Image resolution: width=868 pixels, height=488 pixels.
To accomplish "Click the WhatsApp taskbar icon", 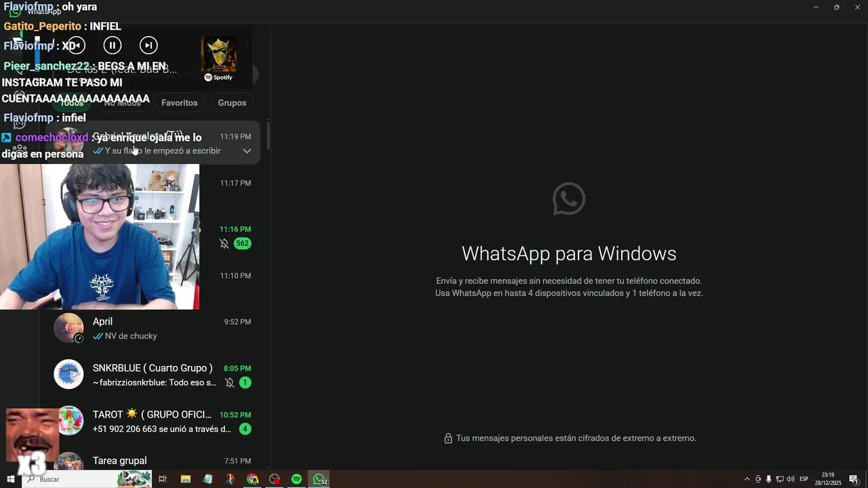I will [x=319, y=479].
